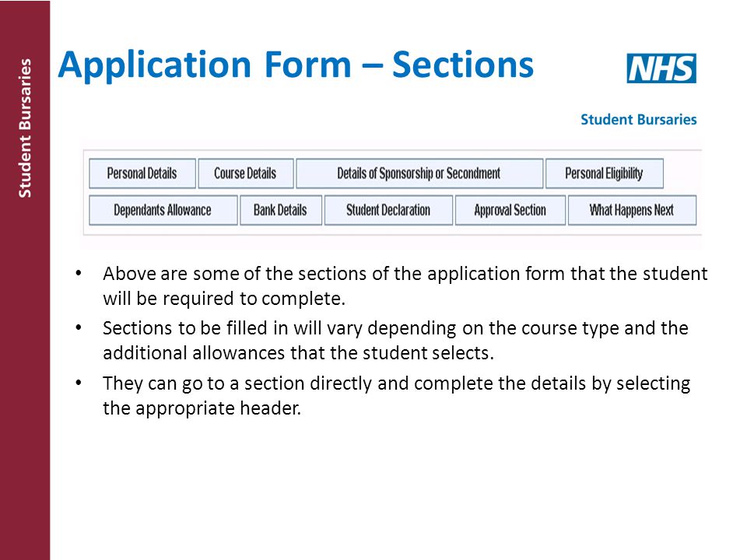Viewport: 747px width, 560px height.
Task: Click Student Bursaries text under NHS logo
Action: tap(638, 120)
